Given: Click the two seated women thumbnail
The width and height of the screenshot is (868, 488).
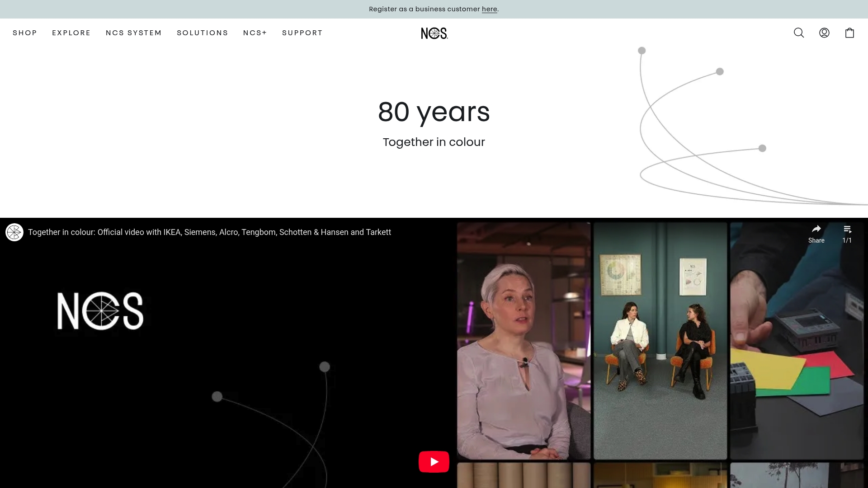Looking at the screenshot, I should (x=660, y=341).
